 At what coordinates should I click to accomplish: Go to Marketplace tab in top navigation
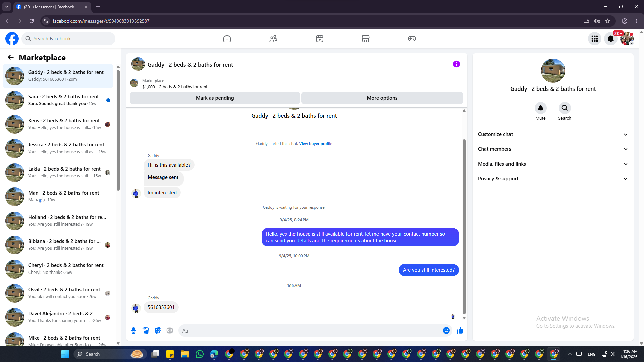[365, 39]
